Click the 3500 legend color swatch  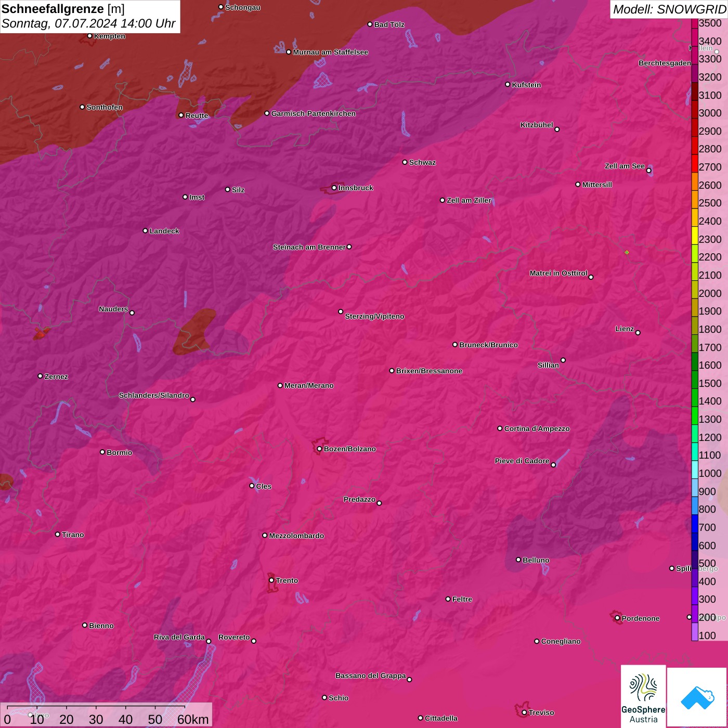click(x=695, y=23)
